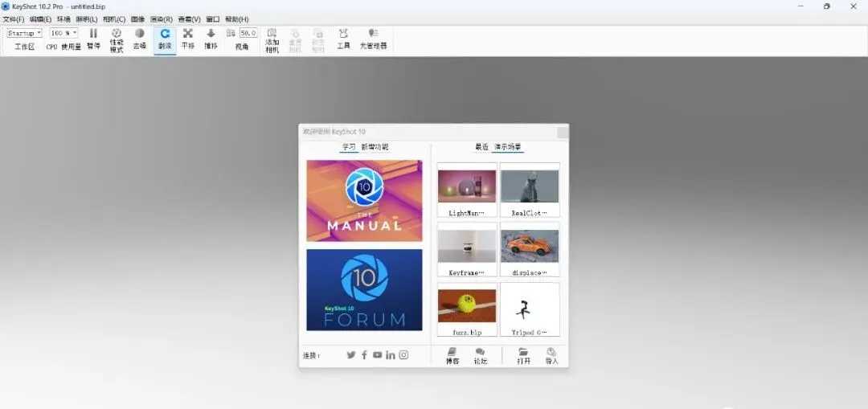
Task: Open the displace… orange car scene
Action: pyautogui.click(x=530, y=250)
